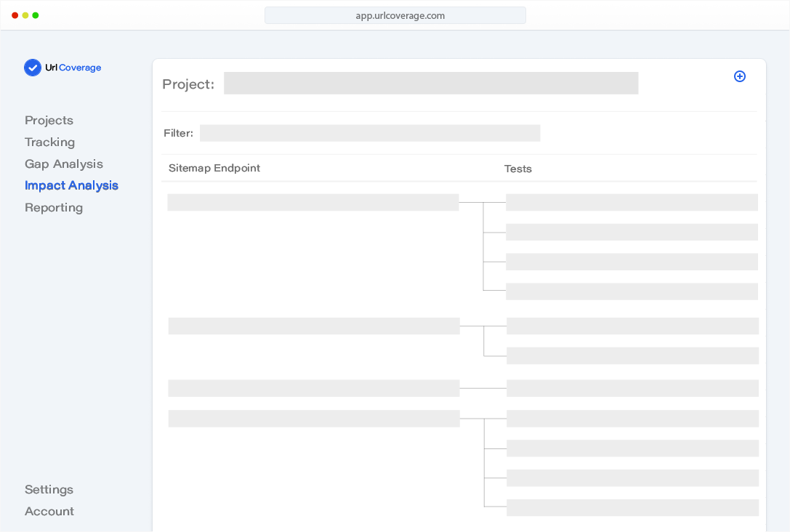Click the Sitemap Endpoint column header
This screenshot has width=790, height=532.
(214, 168)
